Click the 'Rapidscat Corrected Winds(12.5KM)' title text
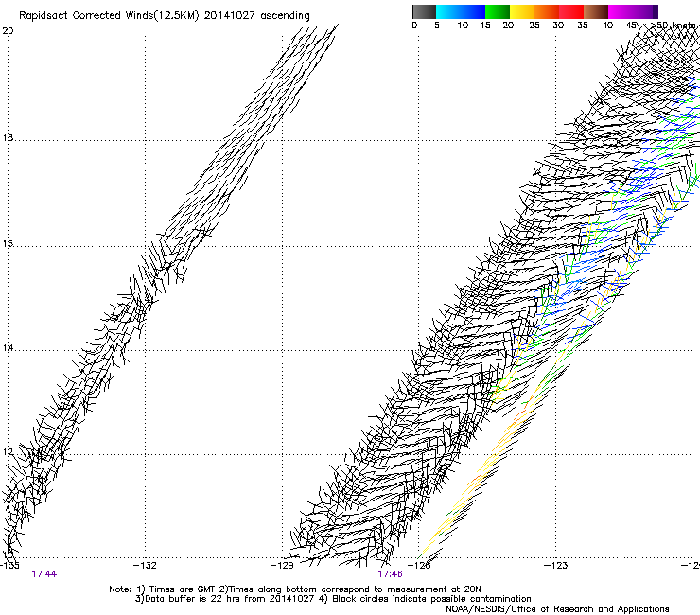Screen dimensions: 700x615 point(109,16)
